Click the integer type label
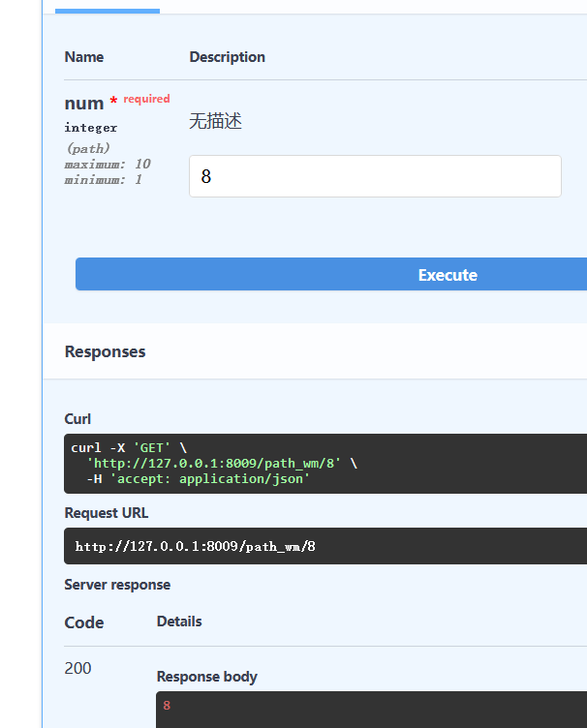Viewport: 587px width, 728px height. (91, 128)
